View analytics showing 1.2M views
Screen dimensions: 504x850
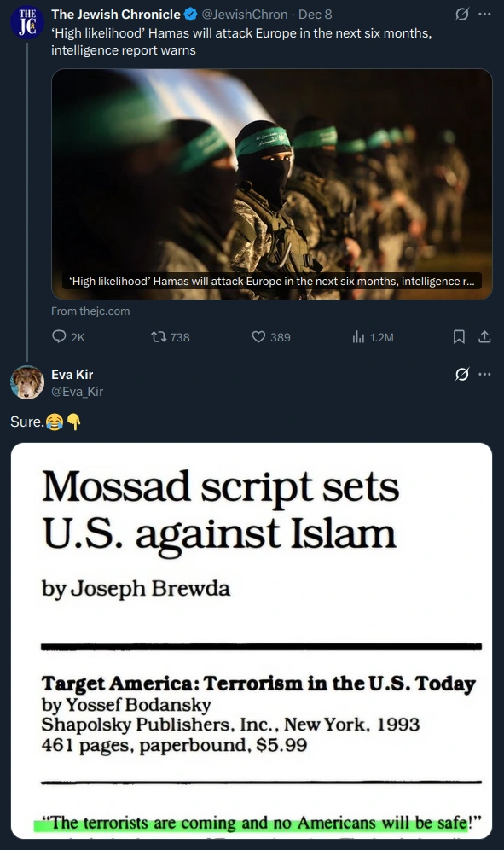pos(358,337)
